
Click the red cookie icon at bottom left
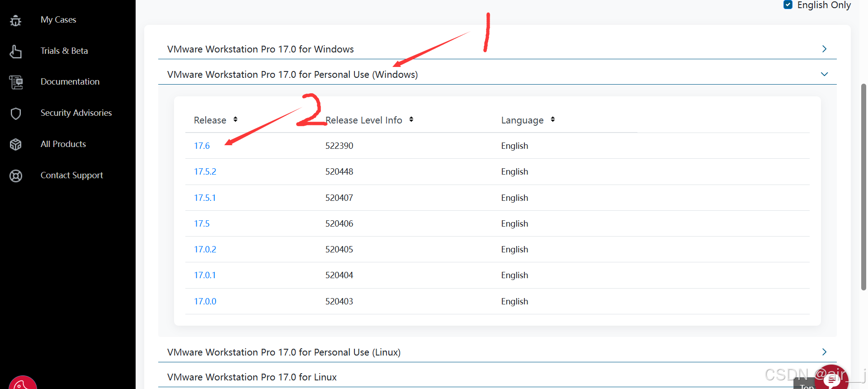tap(23, 384)
